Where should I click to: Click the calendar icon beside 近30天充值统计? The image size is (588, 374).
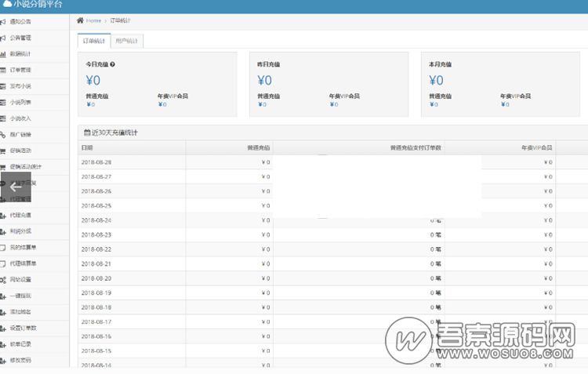(86, 133)
